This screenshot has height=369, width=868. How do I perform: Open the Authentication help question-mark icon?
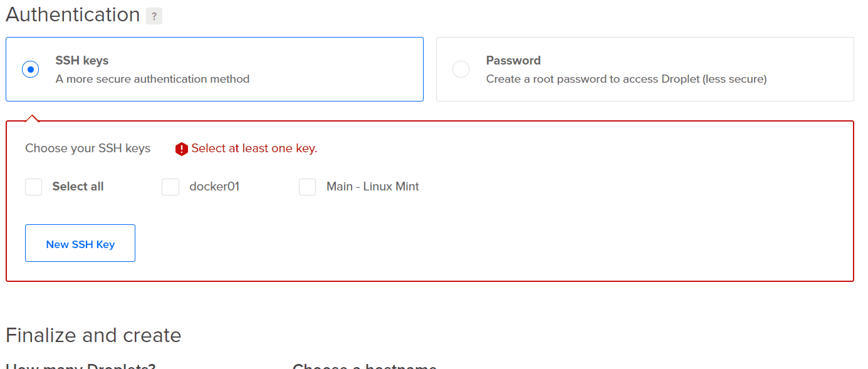click(154, 16)
